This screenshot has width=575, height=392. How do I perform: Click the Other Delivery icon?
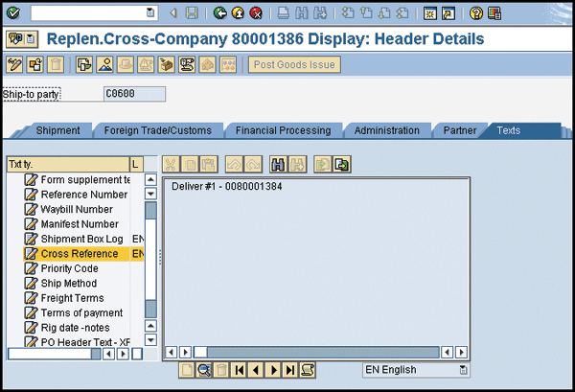[x=35, y=64]
